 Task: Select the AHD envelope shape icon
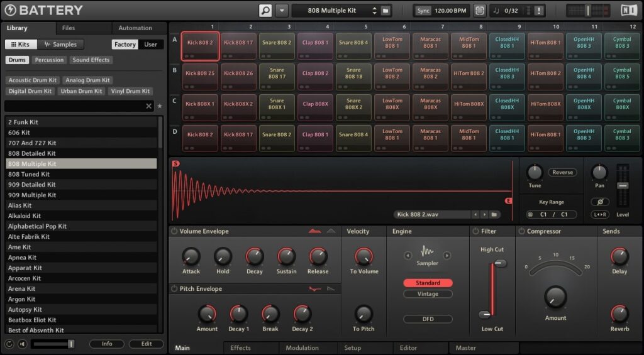pos(331,231)
